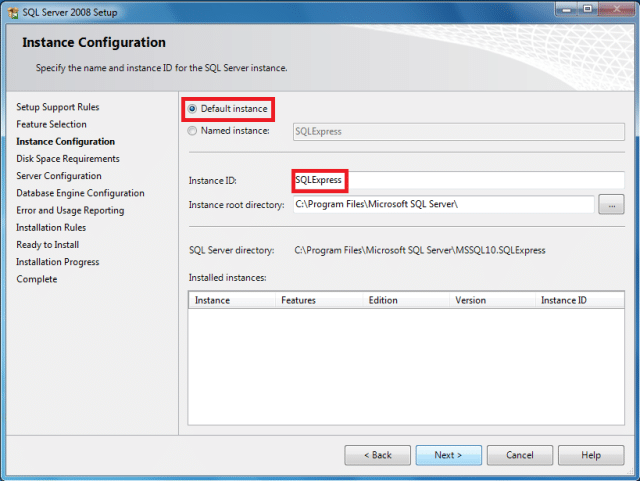Screen dimensions: 640x481
Task: Maximize the setup window
Action: pos(587,9)
